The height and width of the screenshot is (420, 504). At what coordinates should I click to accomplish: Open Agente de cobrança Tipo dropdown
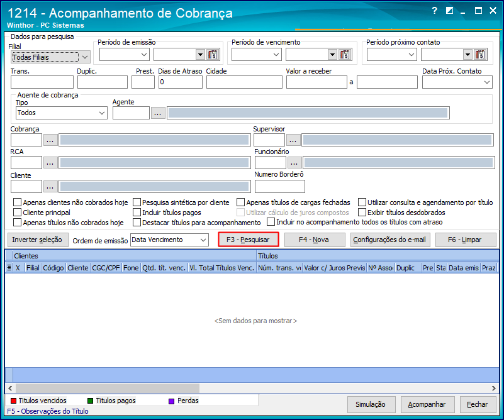[x=62, y=113]
